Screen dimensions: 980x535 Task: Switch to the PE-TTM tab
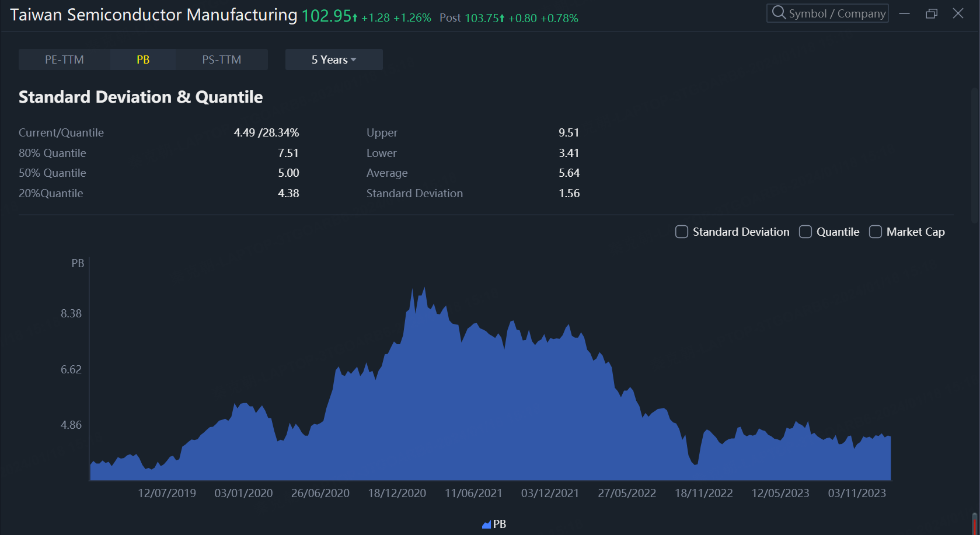point(64,60)
